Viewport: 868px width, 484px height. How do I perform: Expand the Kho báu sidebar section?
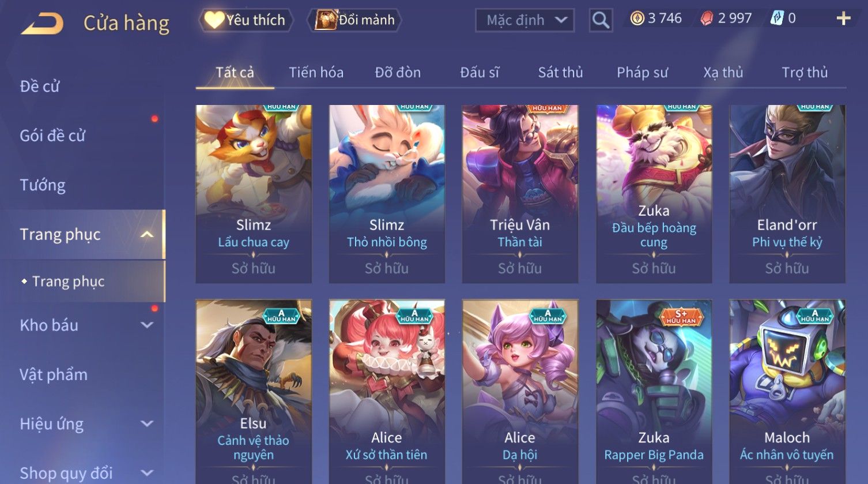tap(147, 325)
